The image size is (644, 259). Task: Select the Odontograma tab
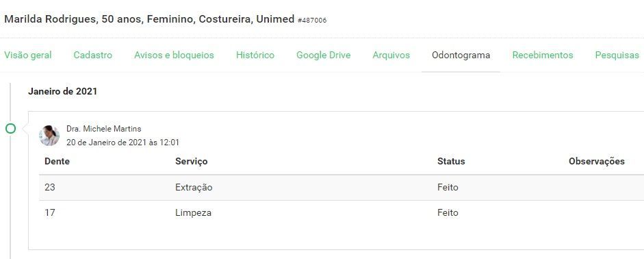461,55
